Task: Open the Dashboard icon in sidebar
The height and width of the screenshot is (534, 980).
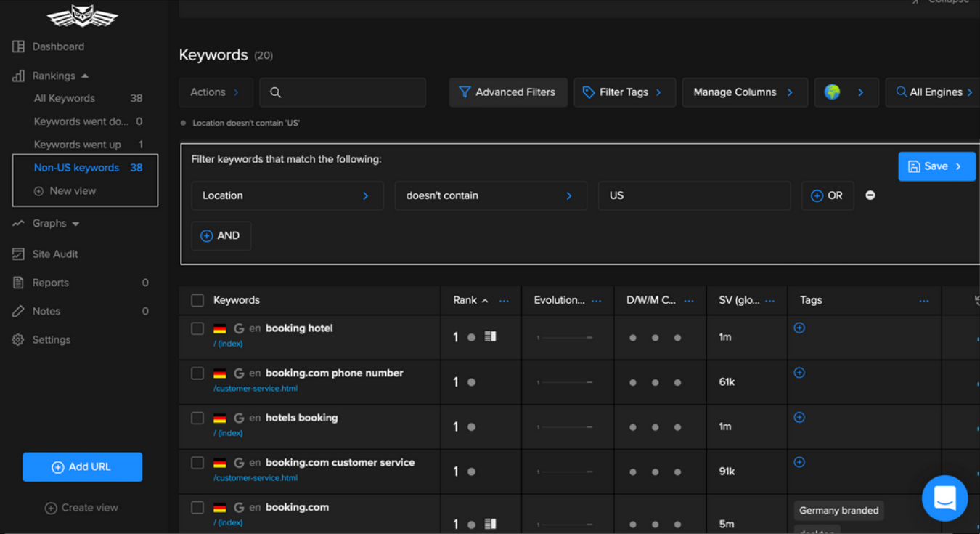Action: coord(19,46)
